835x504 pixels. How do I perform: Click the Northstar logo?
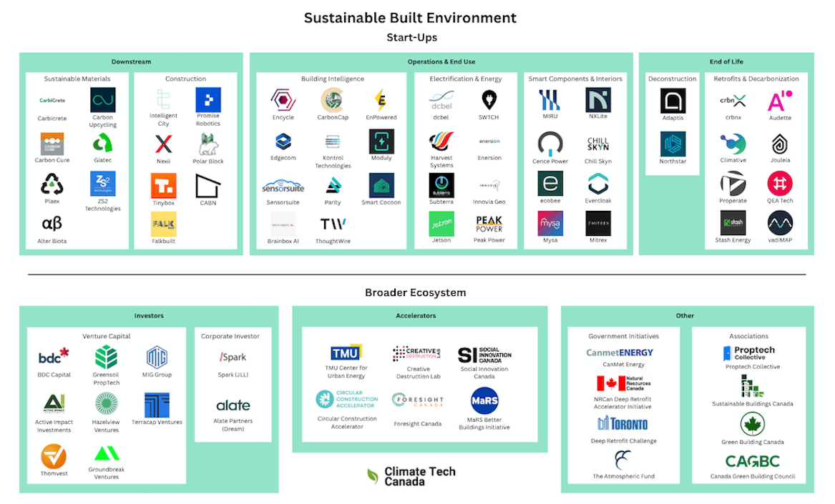tap(673, 144)
